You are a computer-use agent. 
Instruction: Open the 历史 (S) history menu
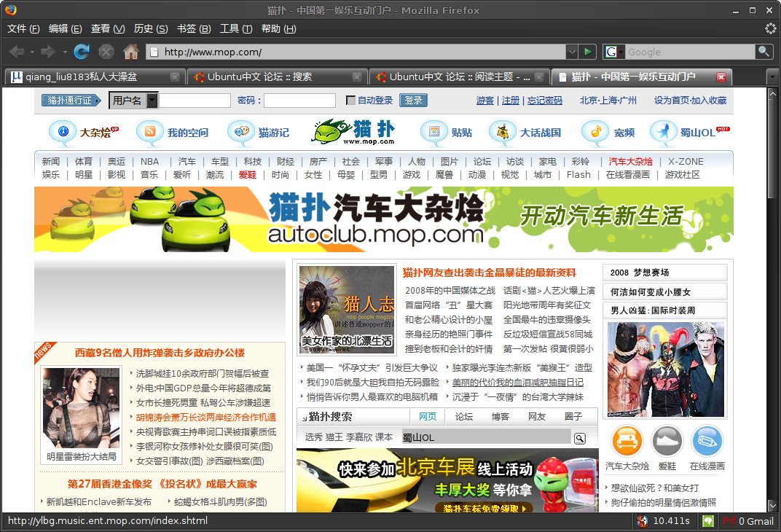[151, 29]
